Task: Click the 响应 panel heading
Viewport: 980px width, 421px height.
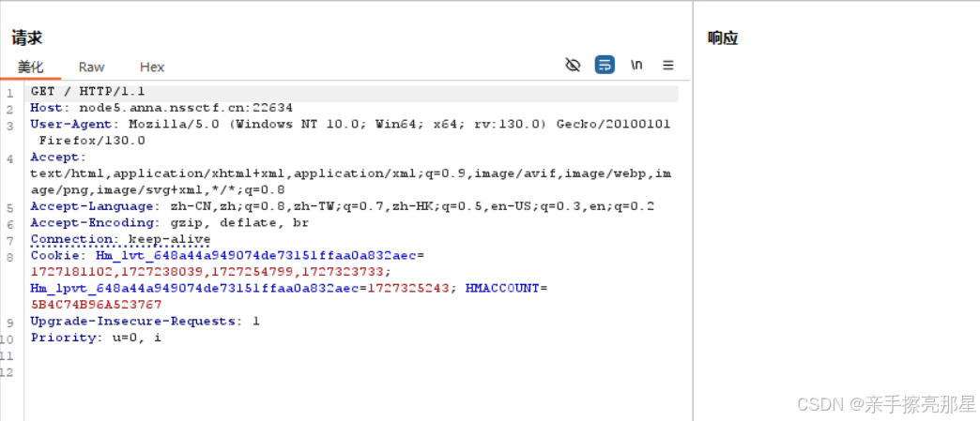Action: [723, 38]
